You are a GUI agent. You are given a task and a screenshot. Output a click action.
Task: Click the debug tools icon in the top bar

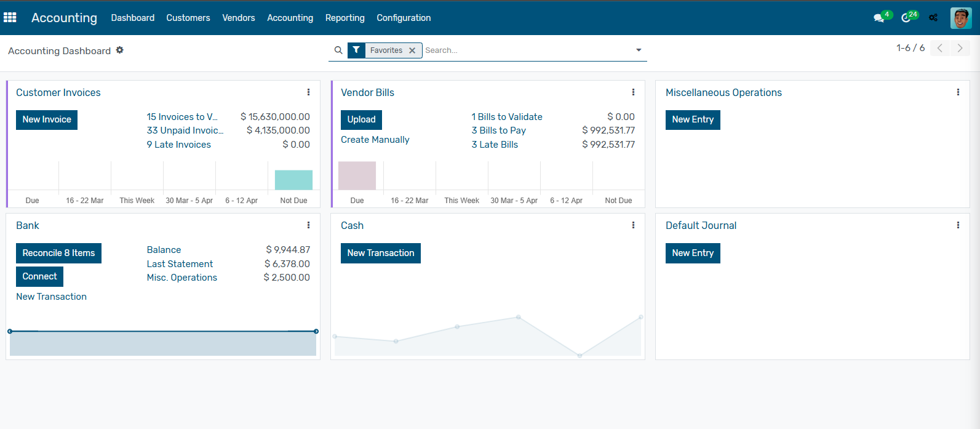(933, 18)
